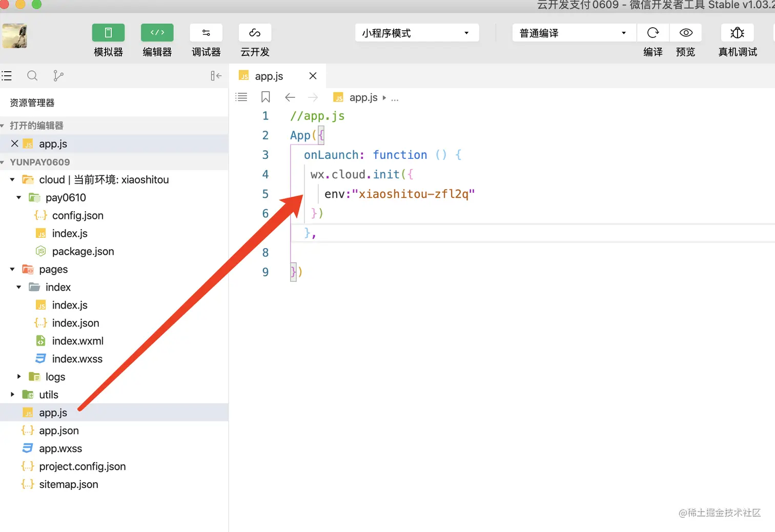Expand the logs folder arrow
The height and width of the screenshot is (532, 775).
click(19, 376)
